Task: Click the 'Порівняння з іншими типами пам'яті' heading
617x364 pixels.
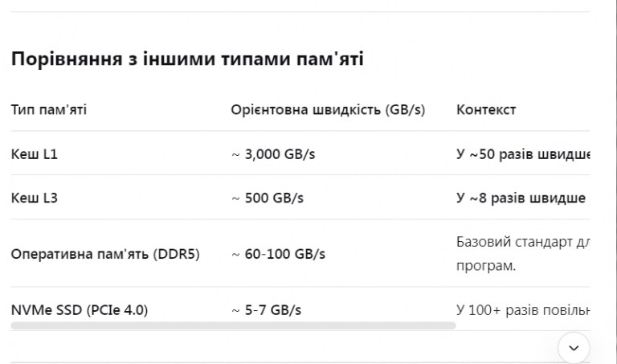Action: coord(187,59)
